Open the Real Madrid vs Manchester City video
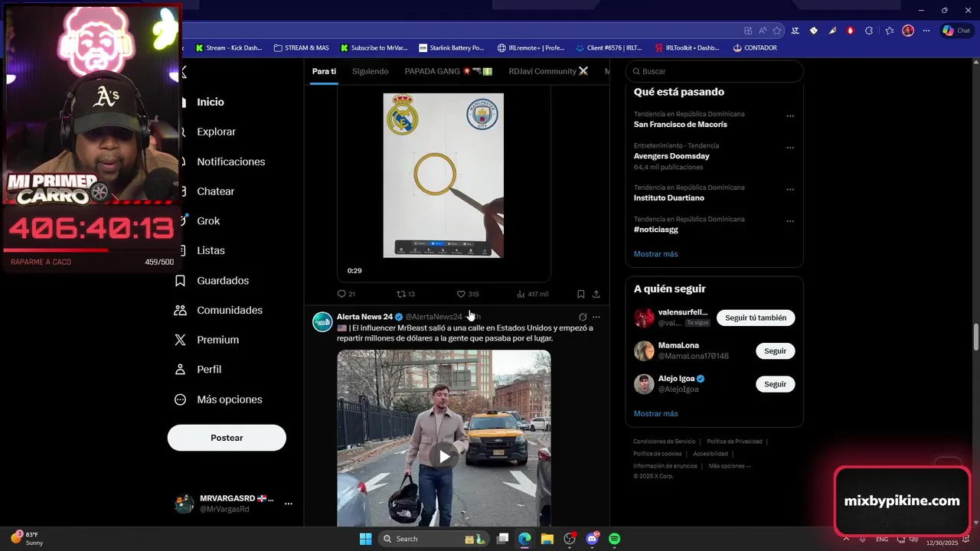 click(443, 176)
